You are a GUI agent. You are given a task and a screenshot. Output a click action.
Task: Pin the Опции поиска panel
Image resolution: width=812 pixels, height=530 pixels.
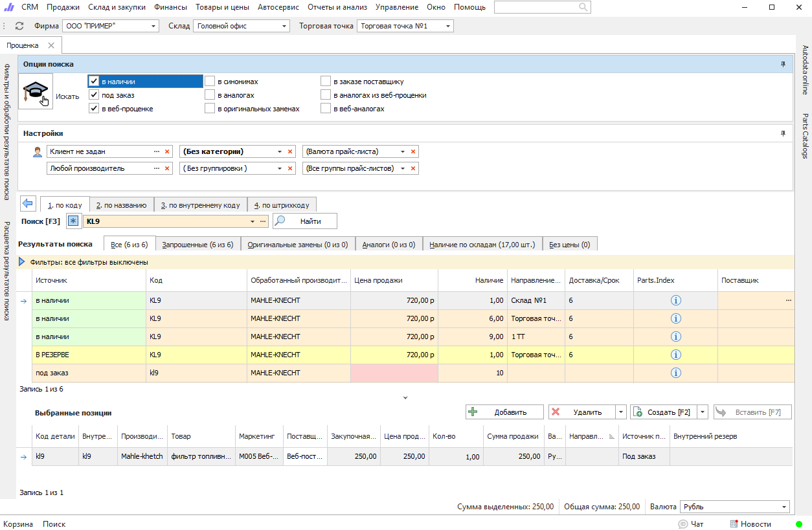click(783, 65)
